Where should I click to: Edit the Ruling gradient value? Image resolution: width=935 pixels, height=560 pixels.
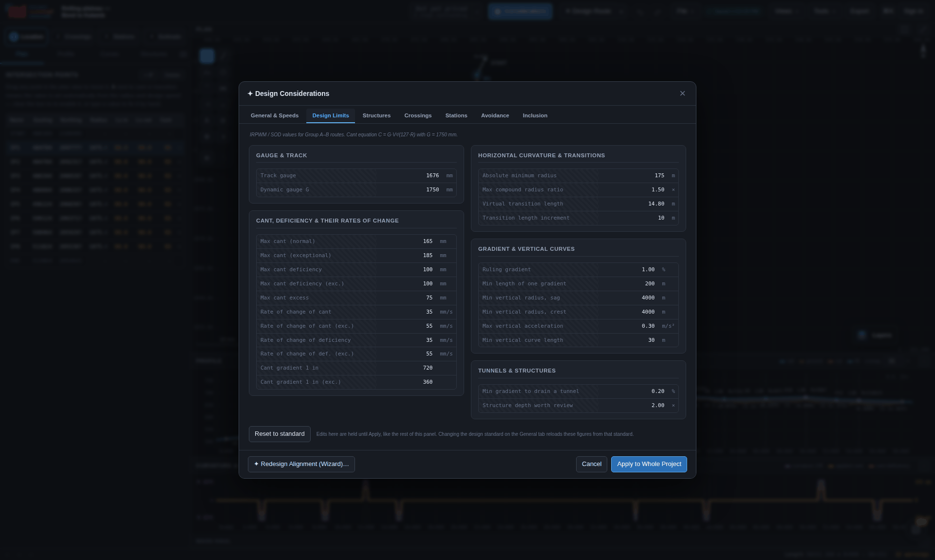628,270
